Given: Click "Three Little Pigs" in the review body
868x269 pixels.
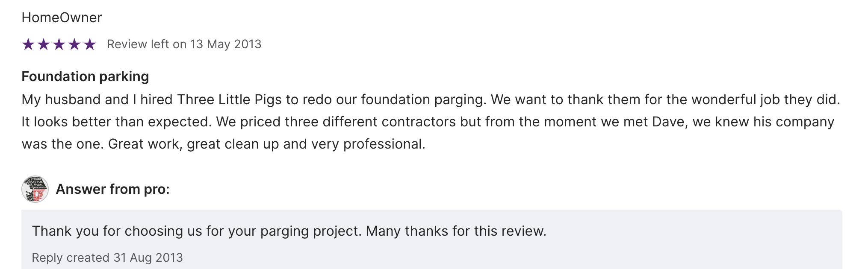Looking at the screenshot, I should (229, 99).
